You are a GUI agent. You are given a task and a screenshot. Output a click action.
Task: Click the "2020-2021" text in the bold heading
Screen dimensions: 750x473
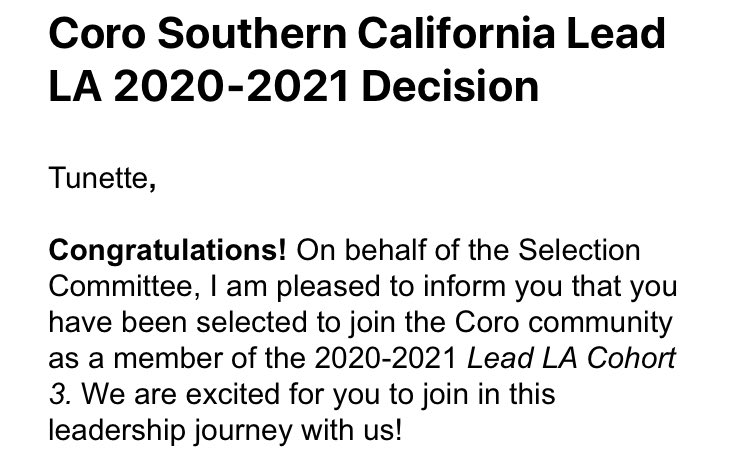click(231, 87)
